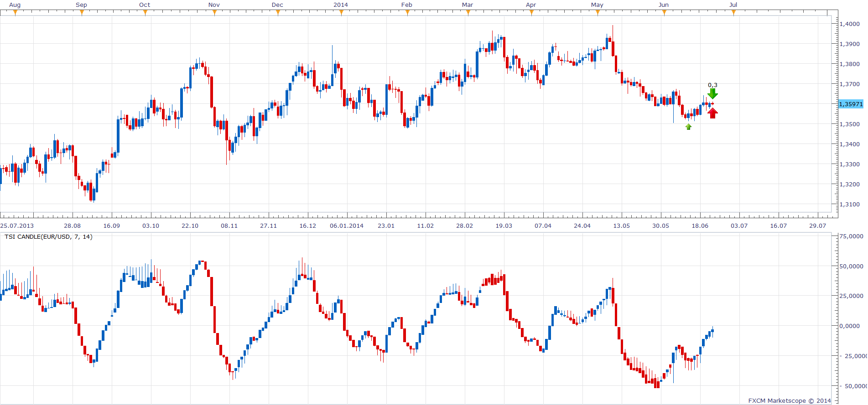Click the 1,3400 price axis label
Image resolution: width=868 pixels, height=405 pixels.
pos(850,144)
